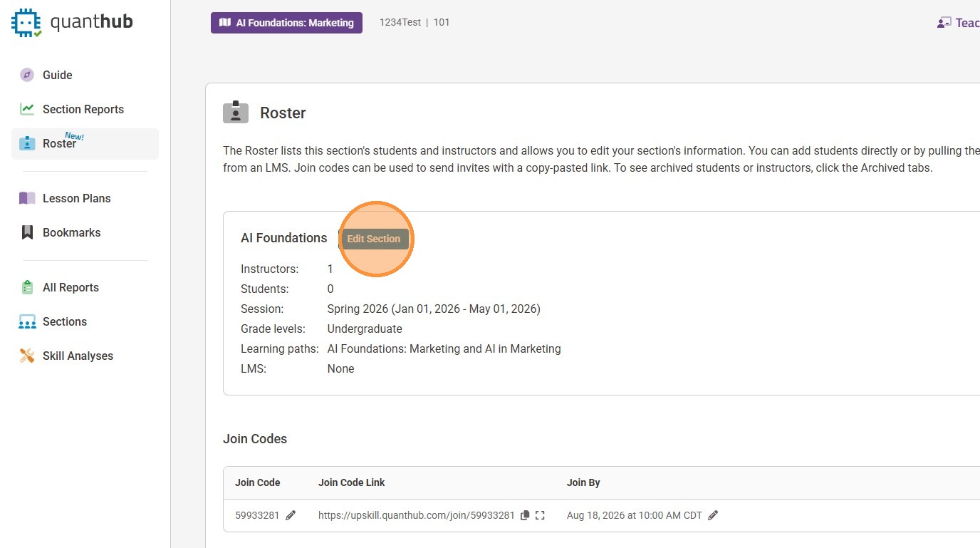This screenshot has height=548, width=980.
Task: Copy the join code link
Action: click(525, 515)
